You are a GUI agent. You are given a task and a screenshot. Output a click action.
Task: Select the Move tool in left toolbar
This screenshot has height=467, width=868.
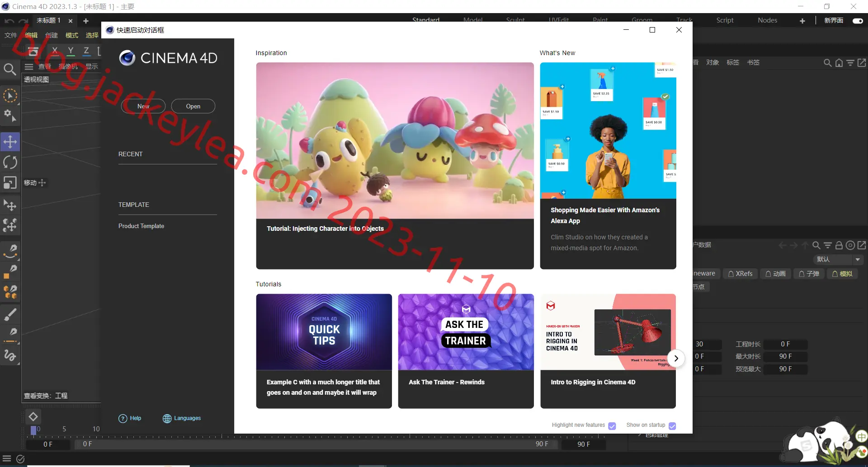[x=10, y=142]
